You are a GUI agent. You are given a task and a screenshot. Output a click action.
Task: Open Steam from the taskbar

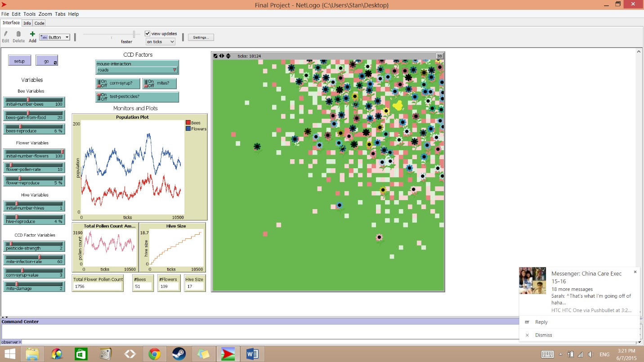[179, 354]
